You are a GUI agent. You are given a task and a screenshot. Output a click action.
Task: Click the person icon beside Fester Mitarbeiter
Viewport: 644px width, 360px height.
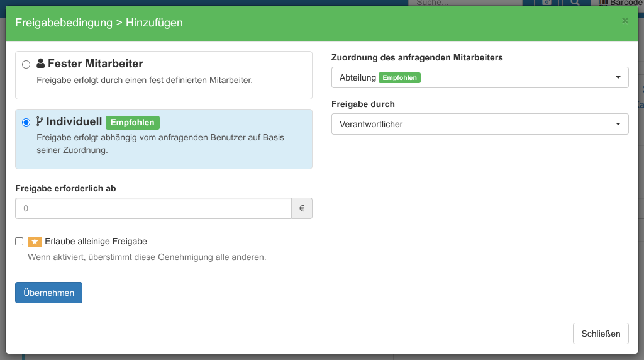click(41, 64)
